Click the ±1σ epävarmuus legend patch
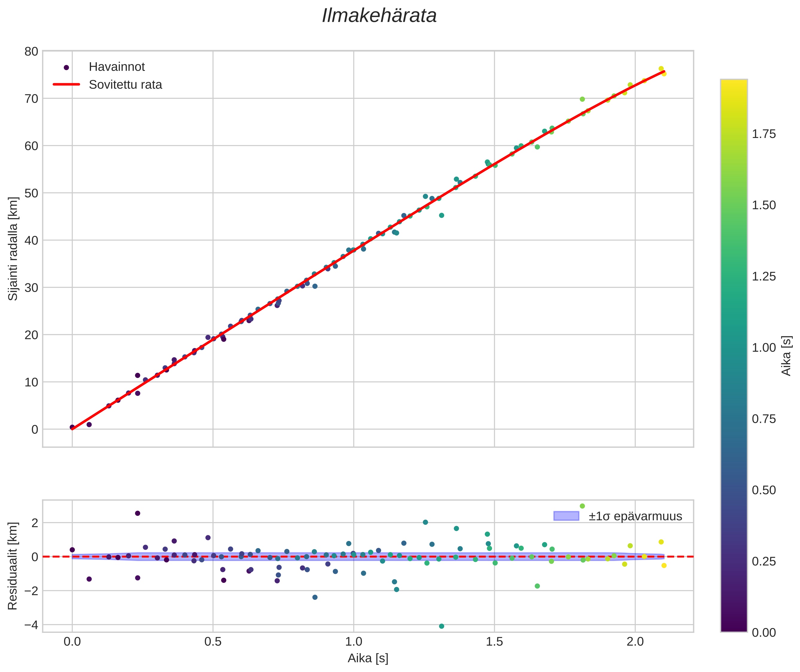This screenshot has width=800, height=672. pos(566,516)
